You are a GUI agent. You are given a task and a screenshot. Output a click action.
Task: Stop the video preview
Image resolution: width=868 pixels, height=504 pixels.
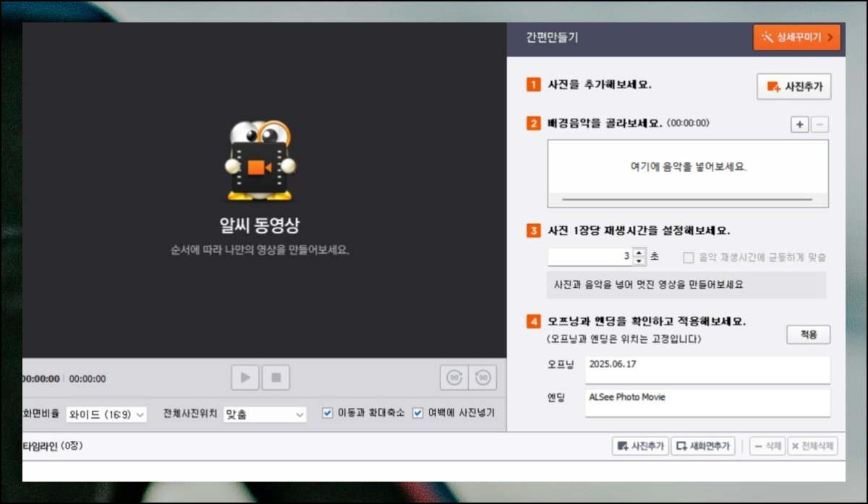(x=276, y=377)
